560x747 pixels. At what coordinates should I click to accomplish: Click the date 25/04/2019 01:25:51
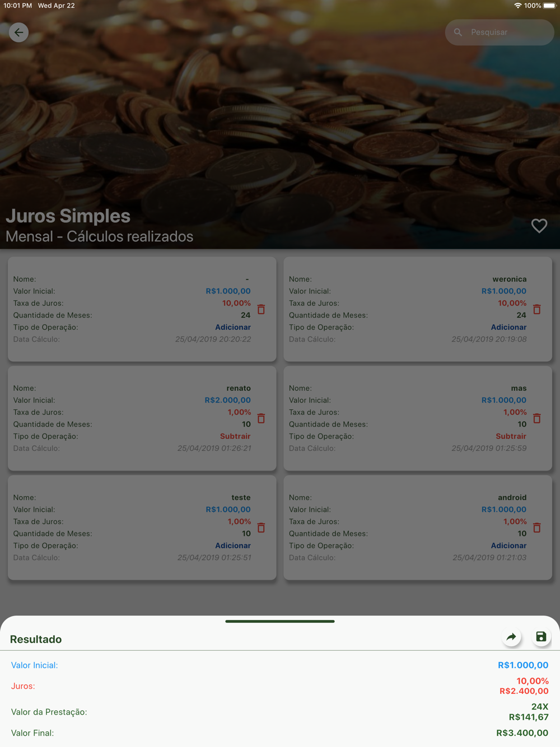point(214,558)
